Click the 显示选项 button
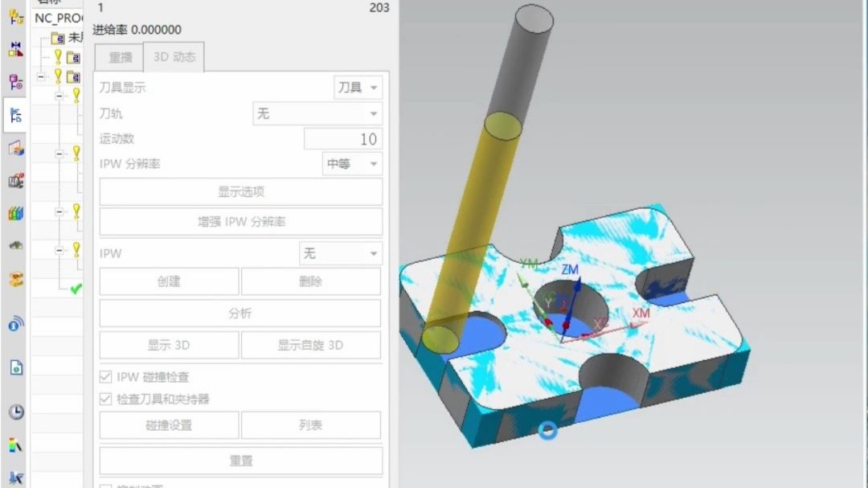The width and height of the screenshot is (868, 488). point(241,191)
